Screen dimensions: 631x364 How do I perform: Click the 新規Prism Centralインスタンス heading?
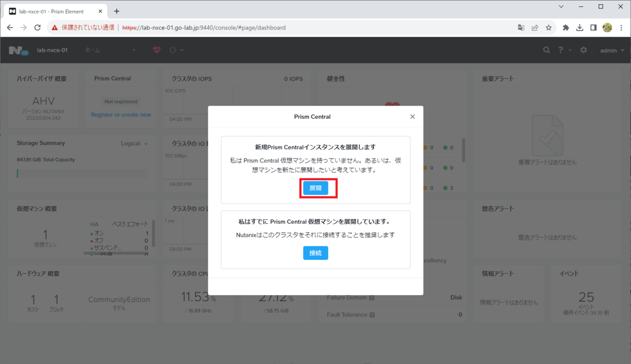315,147
